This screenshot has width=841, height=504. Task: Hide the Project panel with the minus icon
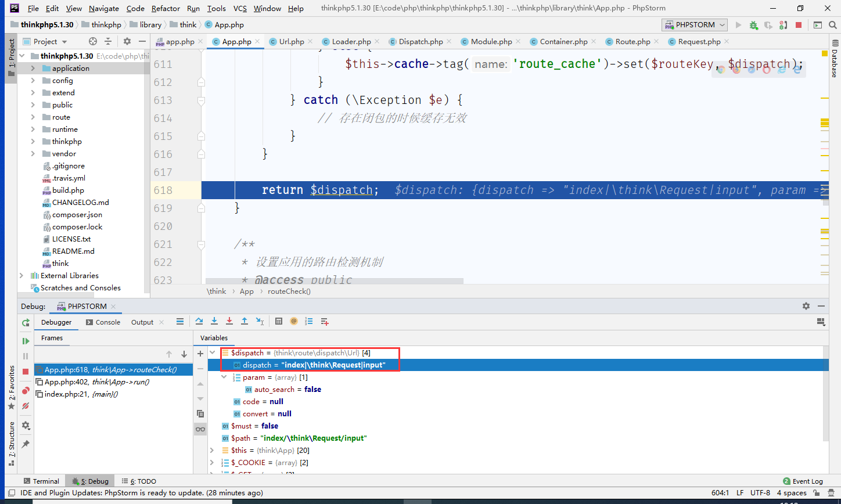[142, 41]
